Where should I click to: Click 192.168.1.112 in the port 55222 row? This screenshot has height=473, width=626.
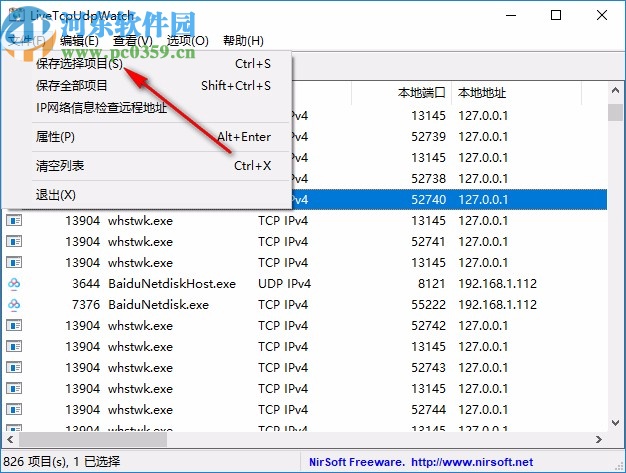[497, 305]
